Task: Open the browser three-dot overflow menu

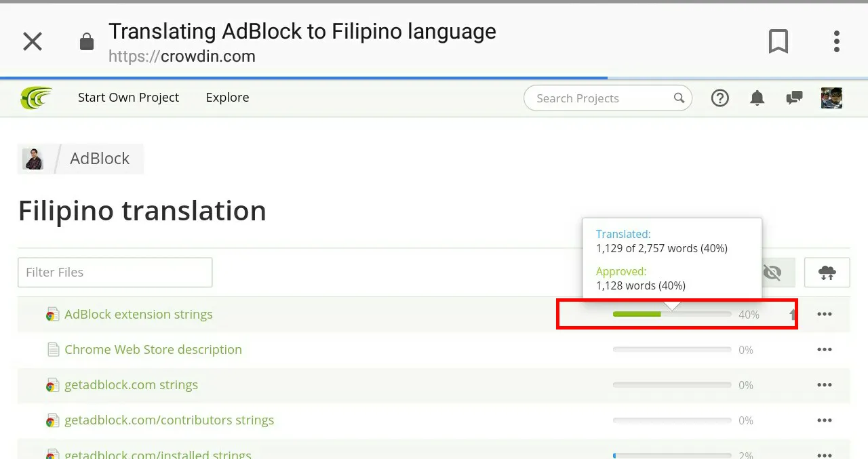Action: click(837, 41)
